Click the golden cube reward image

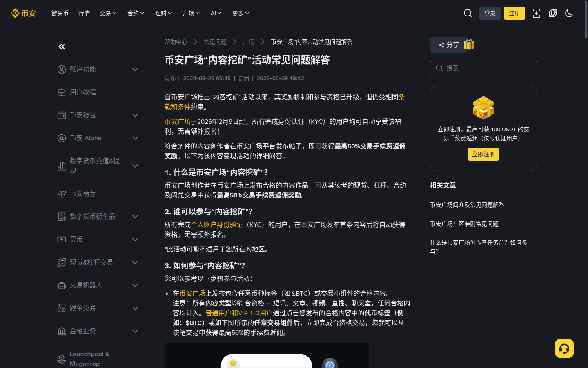pos(483,108)
